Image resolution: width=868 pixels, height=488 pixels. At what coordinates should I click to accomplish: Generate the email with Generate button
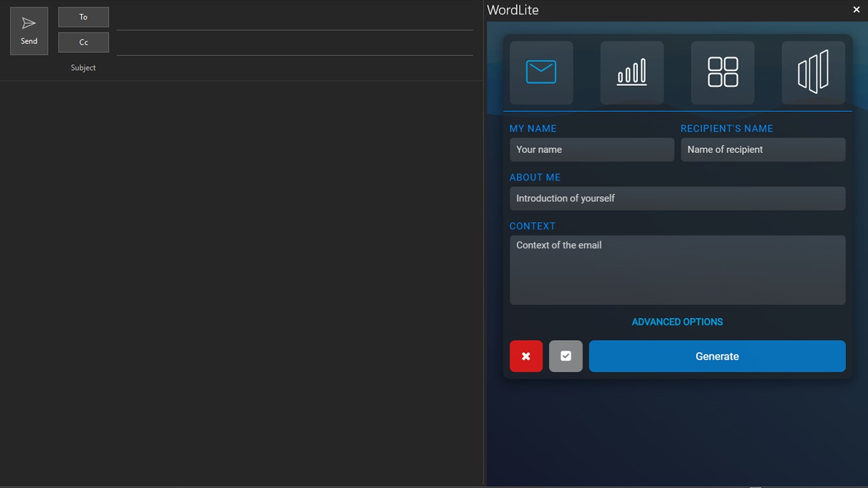[717, 356]
